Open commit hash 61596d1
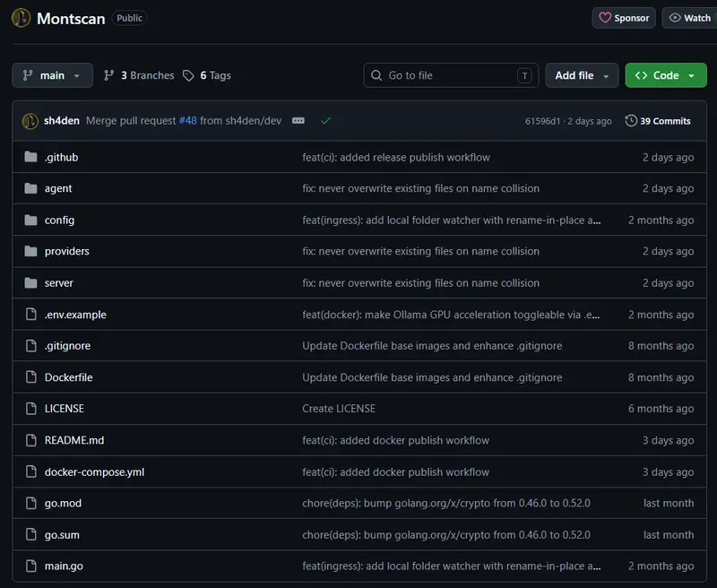 point(542,121)
